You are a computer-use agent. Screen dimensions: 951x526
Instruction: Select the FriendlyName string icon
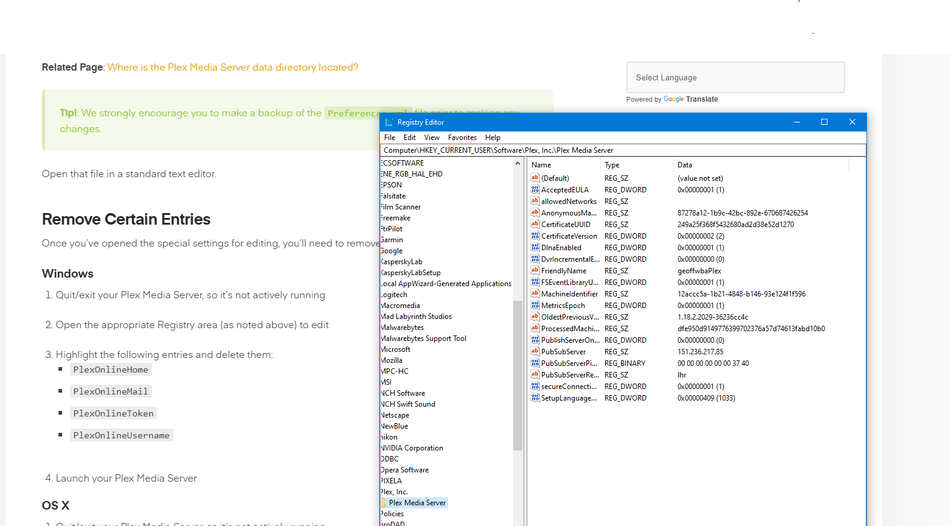[x=535, y=271]
